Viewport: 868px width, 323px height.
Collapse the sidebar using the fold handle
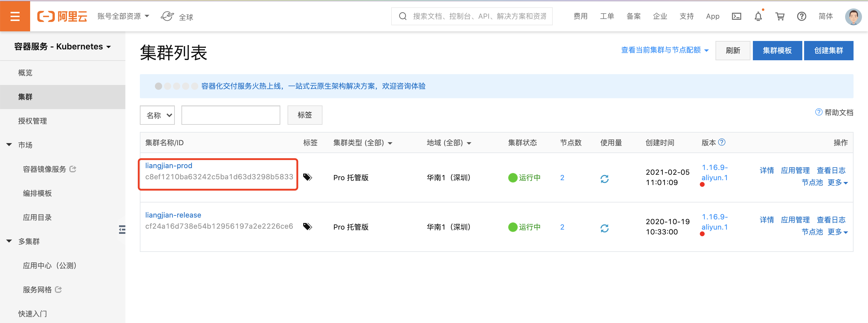click(122, 230)
